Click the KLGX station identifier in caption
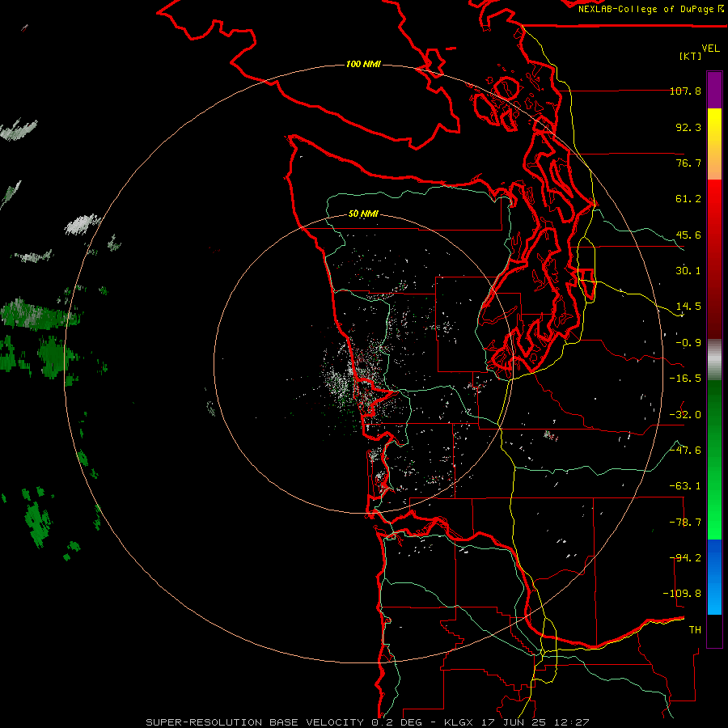 459,722
